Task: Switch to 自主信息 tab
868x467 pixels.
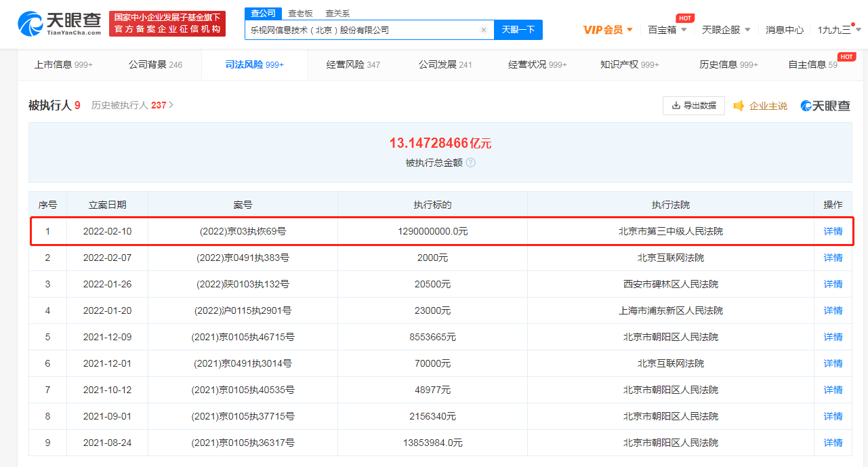Action: pos(813,64)
